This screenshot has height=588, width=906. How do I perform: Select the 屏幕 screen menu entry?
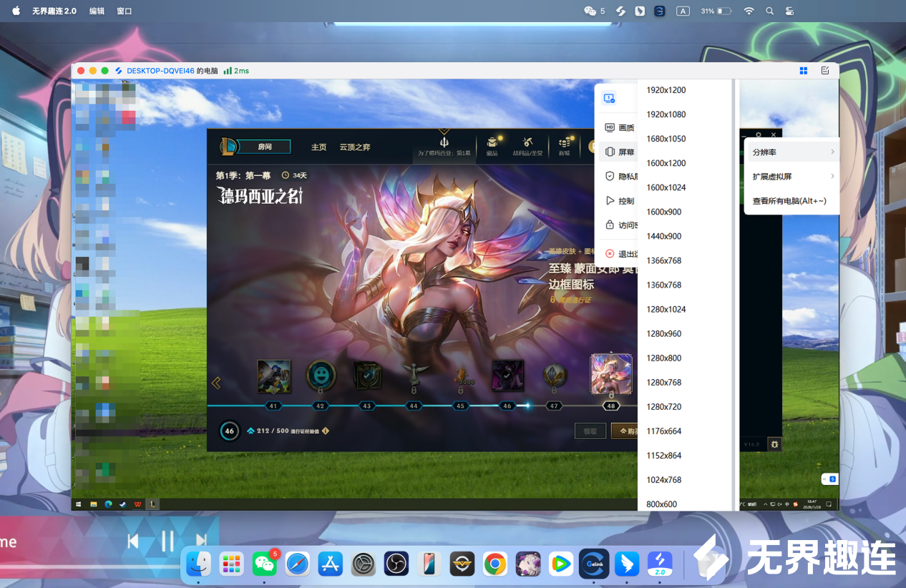pos(620,152)
